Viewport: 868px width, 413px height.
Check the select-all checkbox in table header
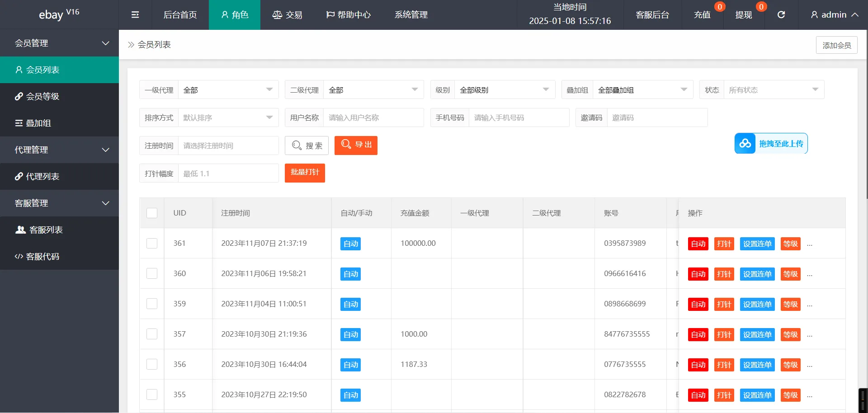[152, 213]
